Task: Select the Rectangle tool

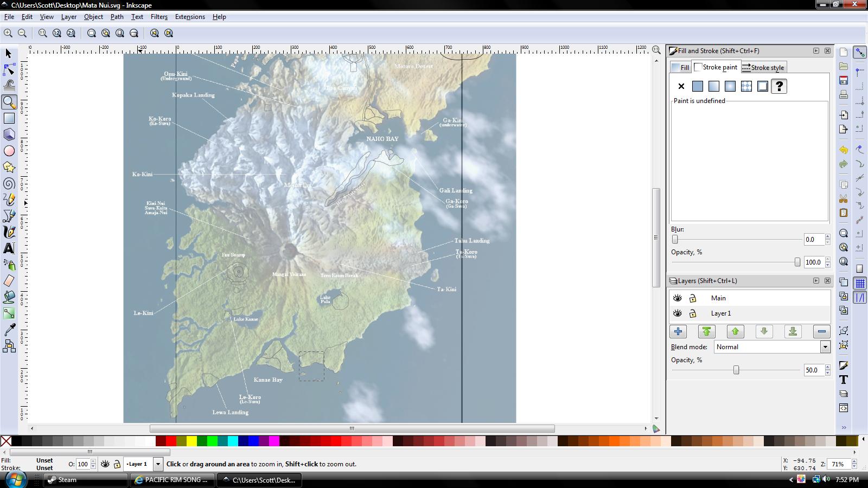Action: (9, 118)
